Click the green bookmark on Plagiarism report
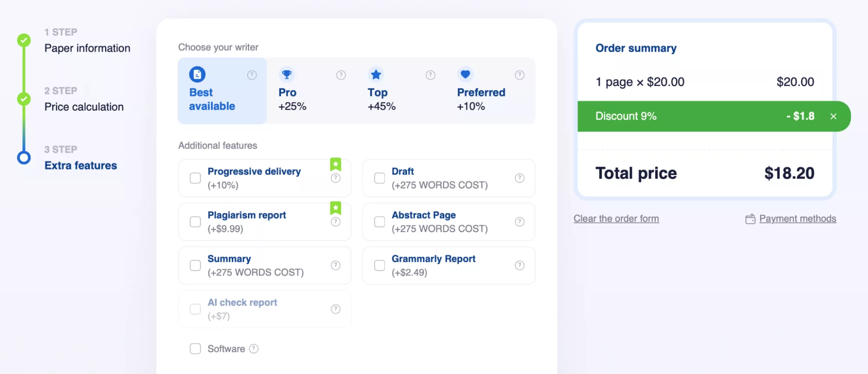The width and height of the screenshot is (868, 374). tap(336, 208)
